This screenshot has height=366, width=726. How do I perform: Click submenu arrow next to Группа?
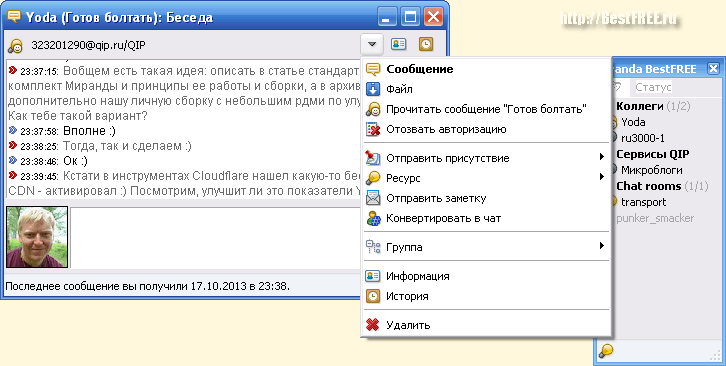pyautogui.click(x=601, y=246)
